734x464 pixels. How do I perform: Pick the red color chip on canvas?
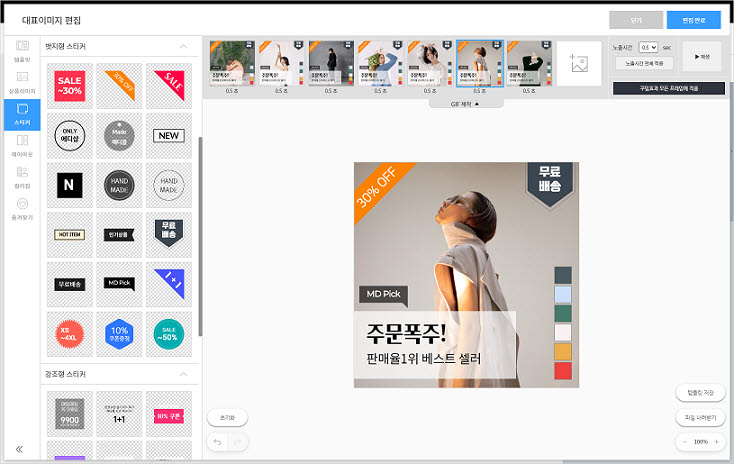[x=563, y=371]
